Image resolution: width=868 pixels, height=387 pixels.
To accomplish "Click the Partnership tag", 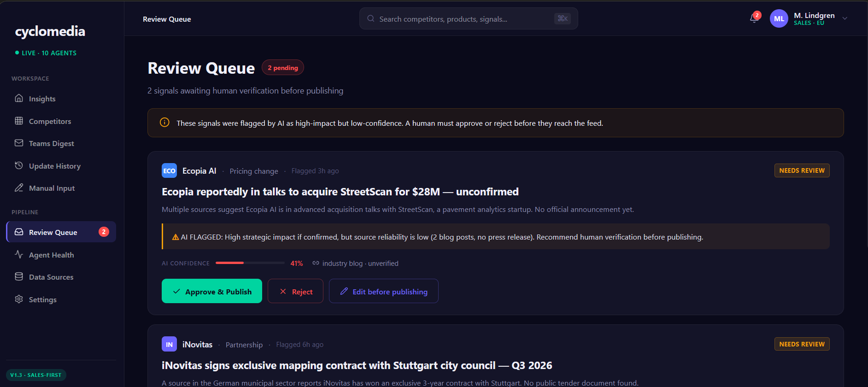I will click(x=244, y=345).
